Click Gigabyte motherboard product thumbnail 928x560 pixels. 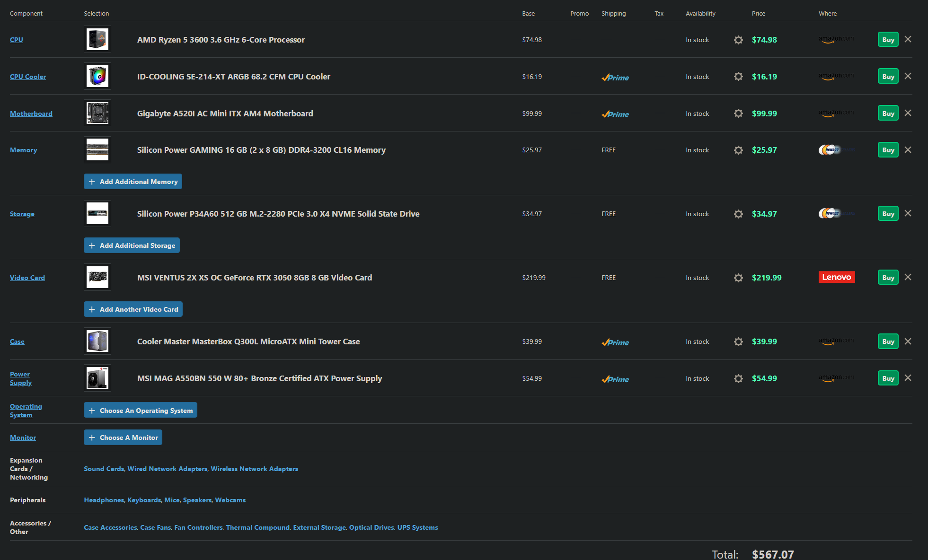tap(97, 113)
